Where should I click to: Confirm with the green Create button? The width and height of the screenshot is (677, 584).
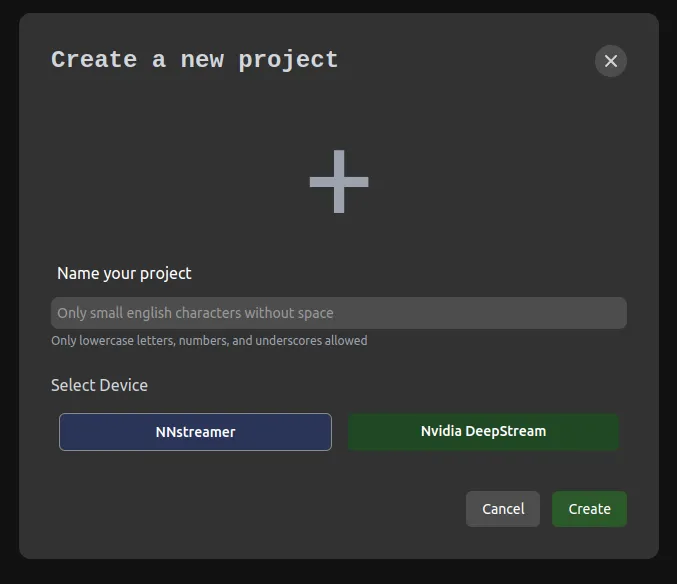(589, 509)
